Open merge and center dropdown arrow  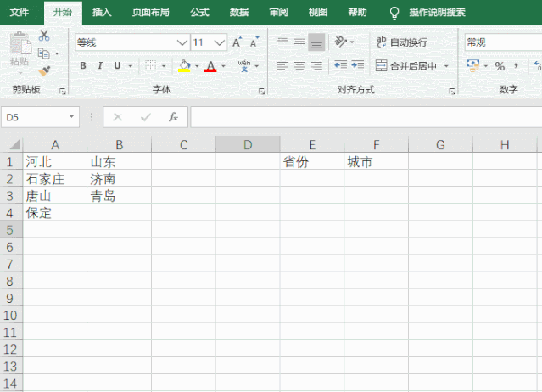tap(446, 65)
